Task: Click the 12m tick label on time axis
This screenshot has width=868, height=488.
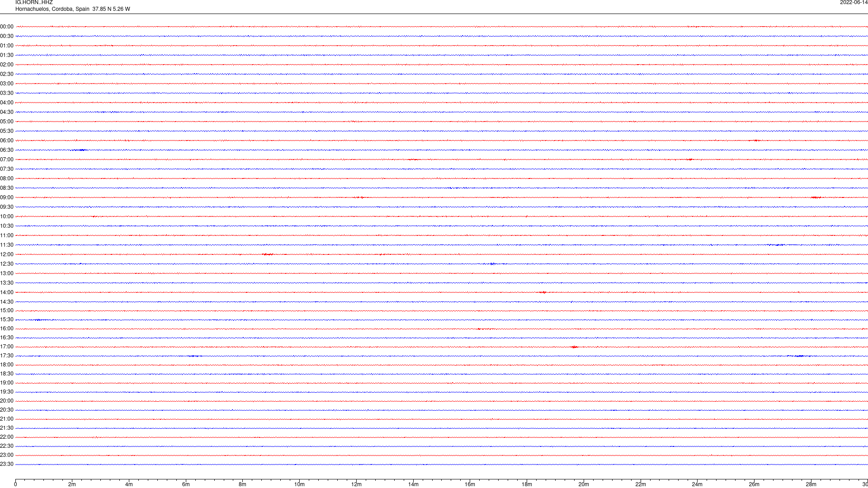Action: coord(356,484)
